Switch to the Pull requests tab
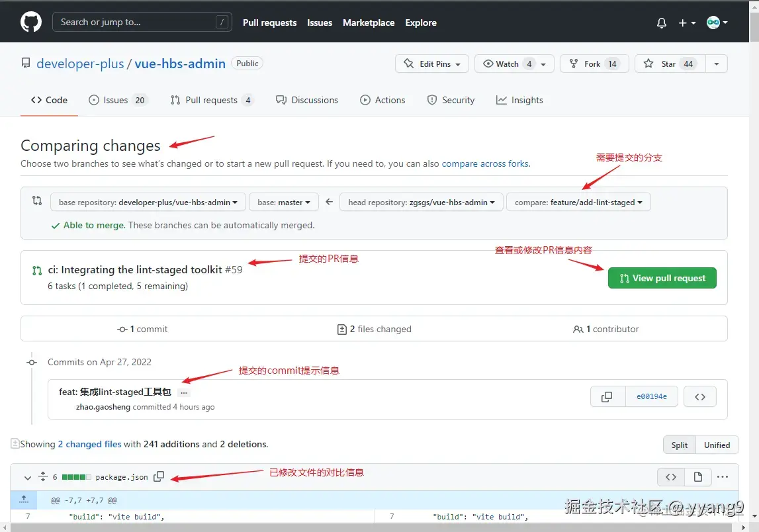This screenshot has width=759, height=532. tap(211, 100)
